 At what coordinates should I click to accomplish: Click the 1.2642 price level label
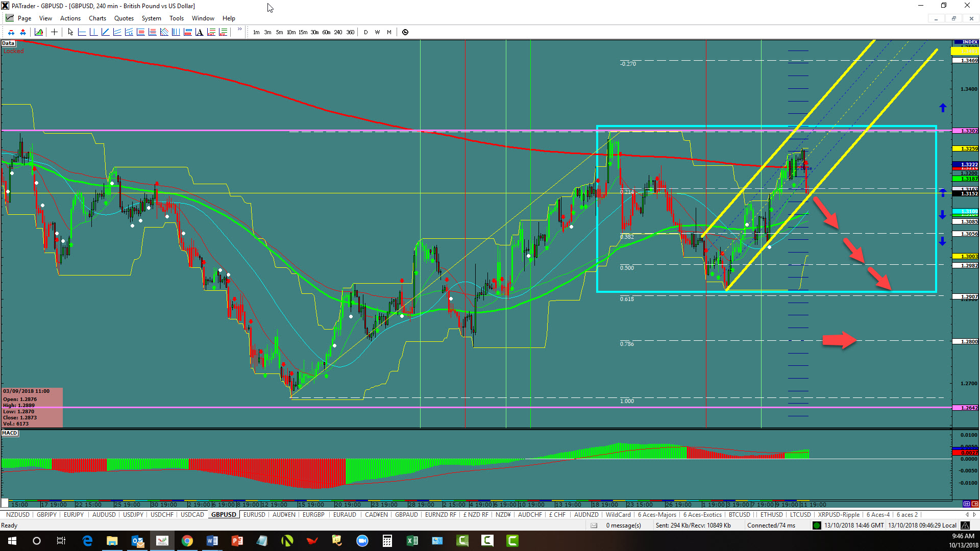pyautogui.click(x=966, y=408)
